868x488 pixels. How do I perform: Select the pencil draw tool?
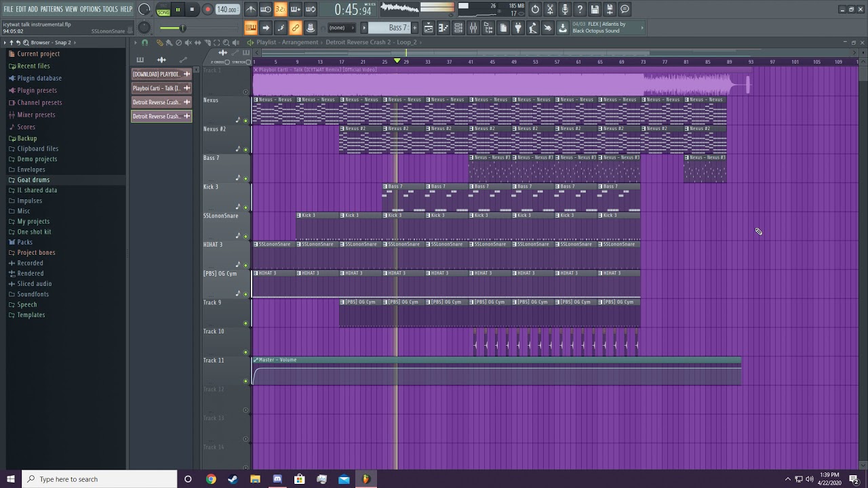159,43
